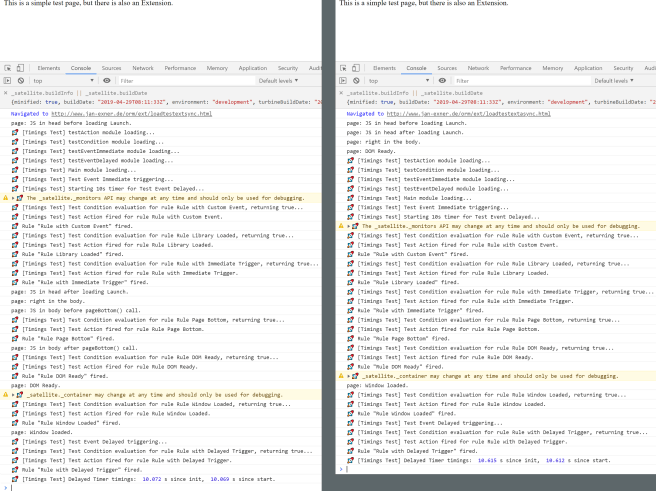Image resolution: width=656 pixels, height=491 pixels.
Task: Show console sidebar in right DevTools
Action: click(343, 80)
